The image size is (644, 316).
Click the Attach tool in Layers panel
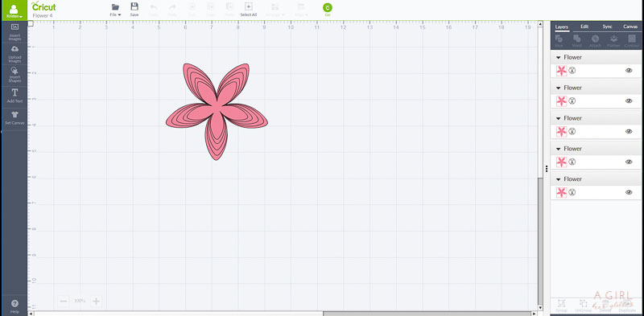(x=595, y=41)
